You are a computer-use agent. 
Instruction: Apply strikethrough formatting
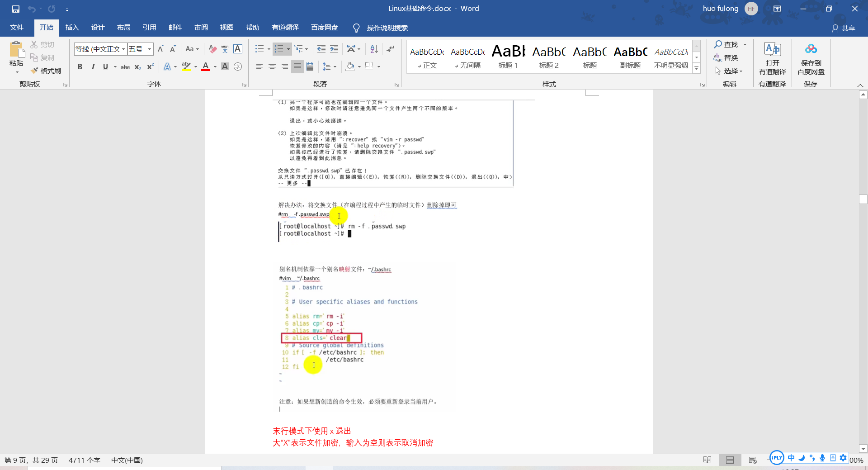(x=125, y=67)
